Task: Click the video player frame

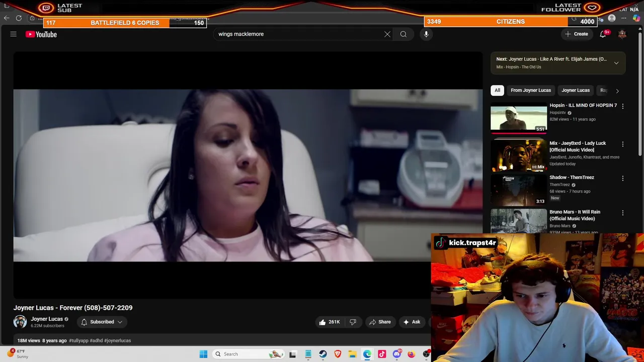Action: pyautogui.click(x=248, y=175)
